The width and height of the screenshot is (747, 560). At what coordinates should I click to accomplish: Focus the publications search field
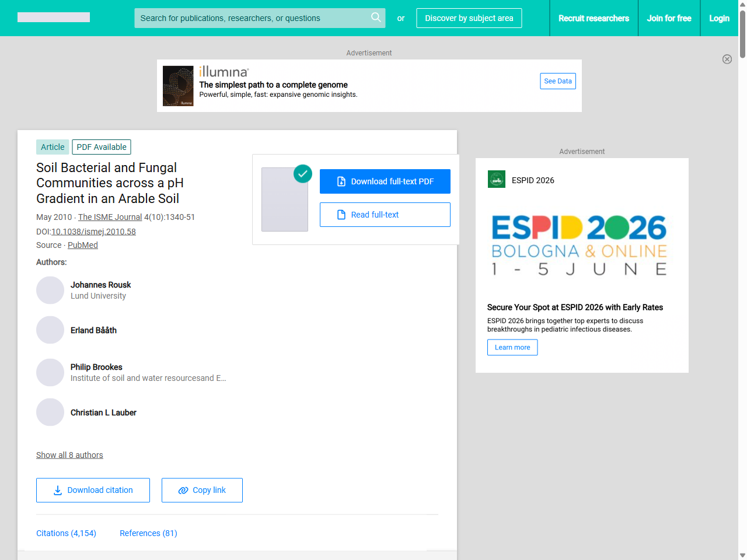[x=251, y=18]
